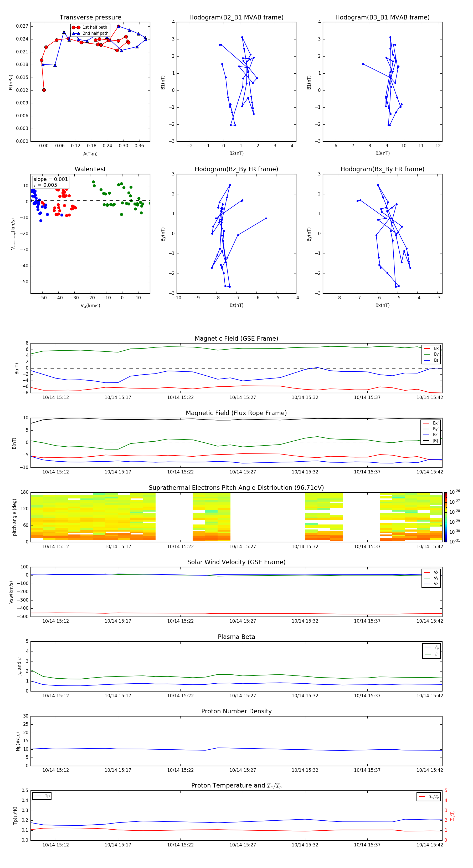Click the 'Proton Number Density' title
The width and height of the screenshot is (473, 868).
point(236,711)
